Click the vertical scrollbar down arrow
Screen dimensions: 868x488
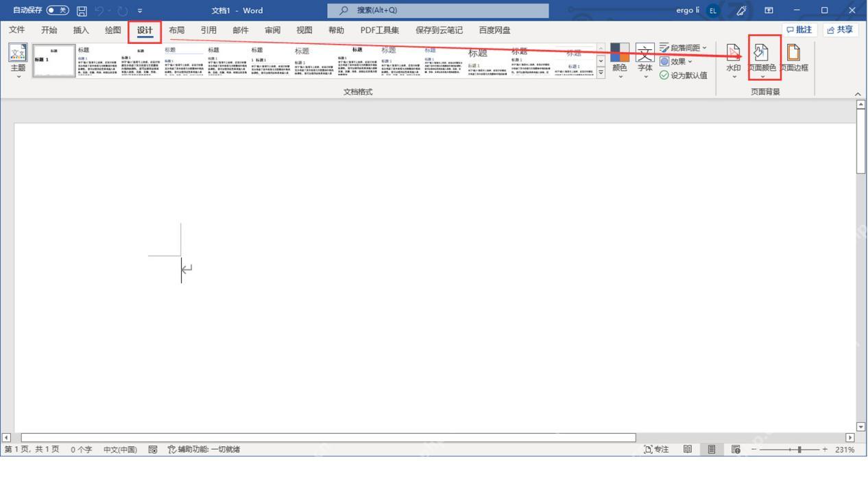pyautogui.click(x=862, y=426)
